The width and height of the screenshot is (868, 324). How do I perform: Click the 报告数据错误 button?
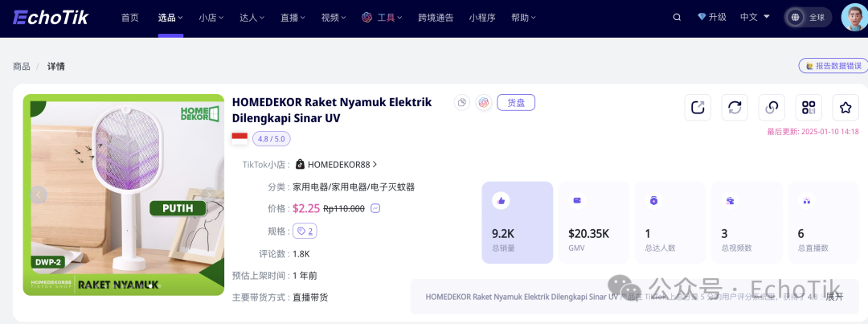pos(833,66)
